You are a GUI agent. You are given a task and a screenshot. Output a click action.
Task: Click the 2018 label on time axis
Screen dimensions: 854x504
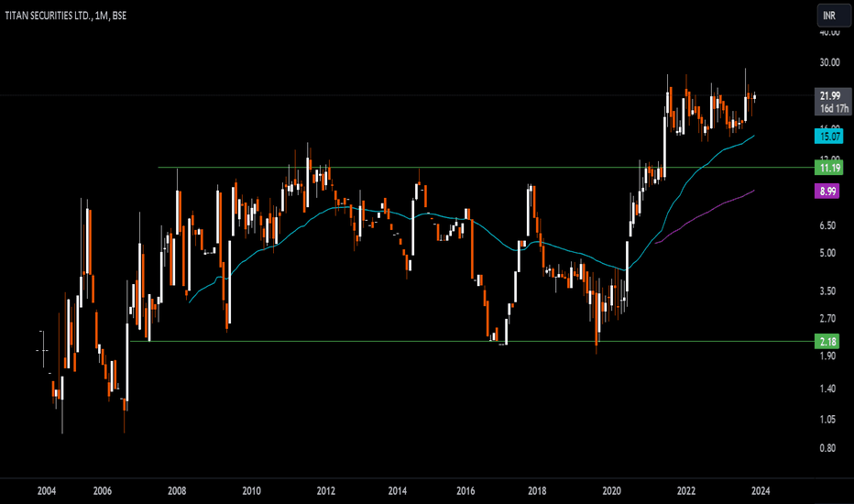[x=537, y=491]
